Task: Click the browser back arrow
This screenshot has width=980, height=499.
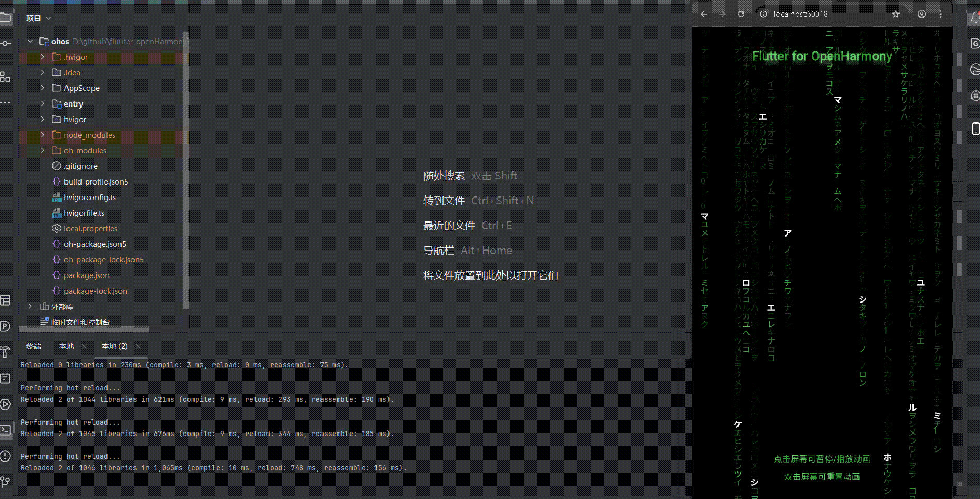Action: 704,14
